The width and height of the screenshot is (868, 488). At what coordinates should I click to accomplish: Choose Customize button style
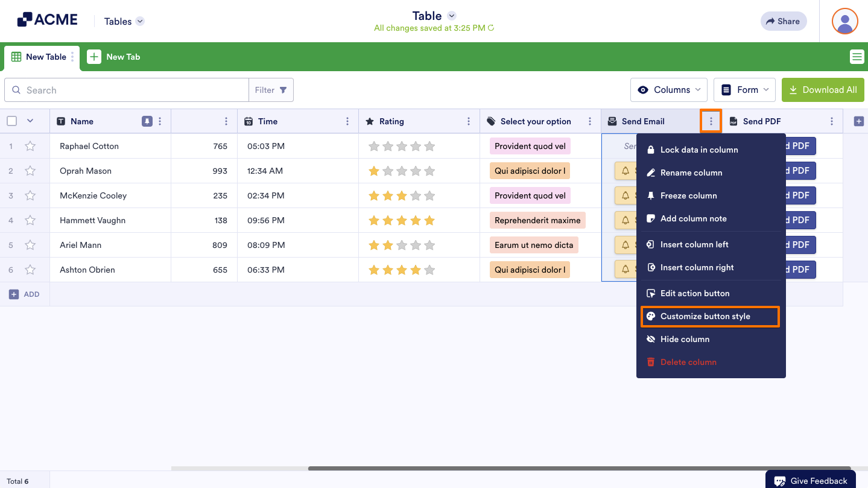click(711, 316)
